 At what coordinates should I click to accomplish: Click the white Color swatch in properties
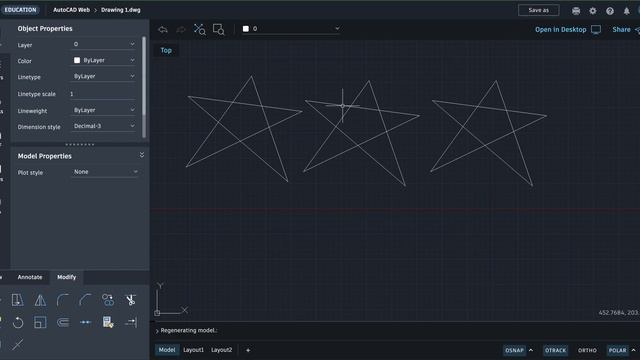pyautogui.click(x=77, y=60)
